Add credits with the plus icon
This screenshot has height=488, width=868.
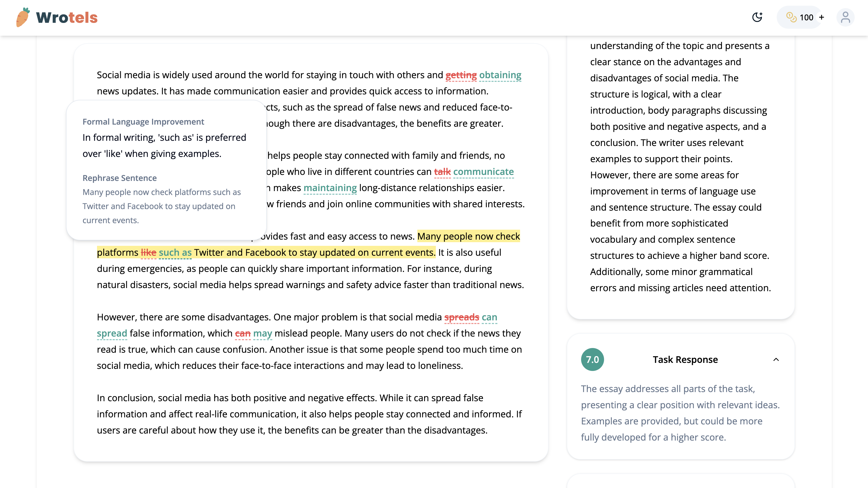[x=822, y=17]
